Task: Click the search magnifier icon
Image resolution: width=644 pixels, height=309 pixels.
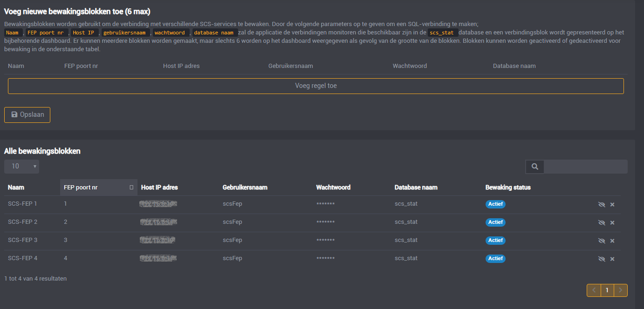Action: [535, 167]
